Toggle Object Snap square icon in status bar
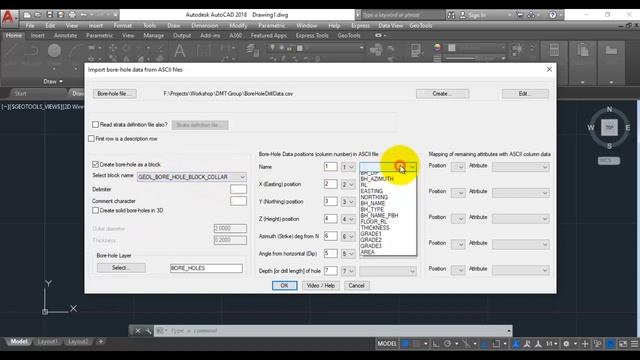Screen dimensions: 640x360 496,344
